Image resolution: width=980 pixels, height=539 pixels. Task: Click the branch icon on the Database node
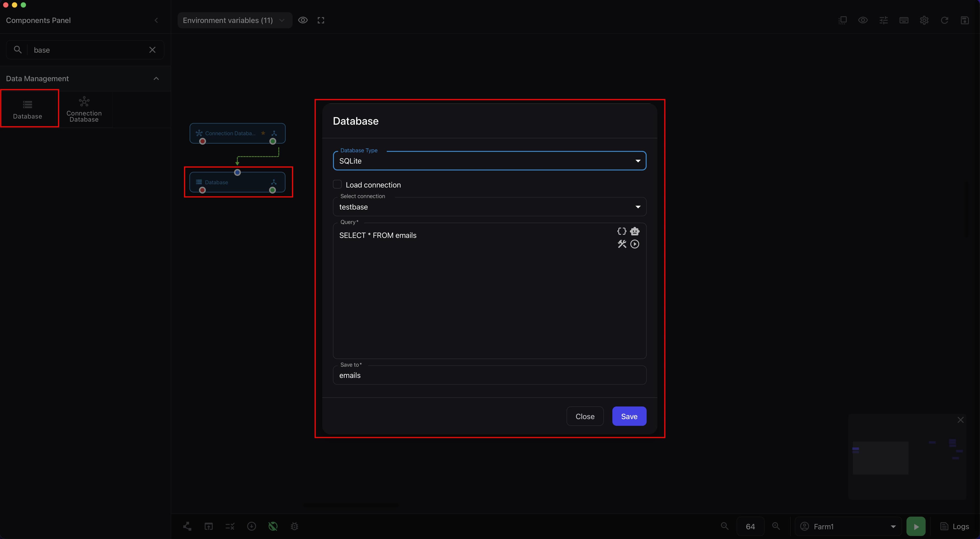point(274,182)
